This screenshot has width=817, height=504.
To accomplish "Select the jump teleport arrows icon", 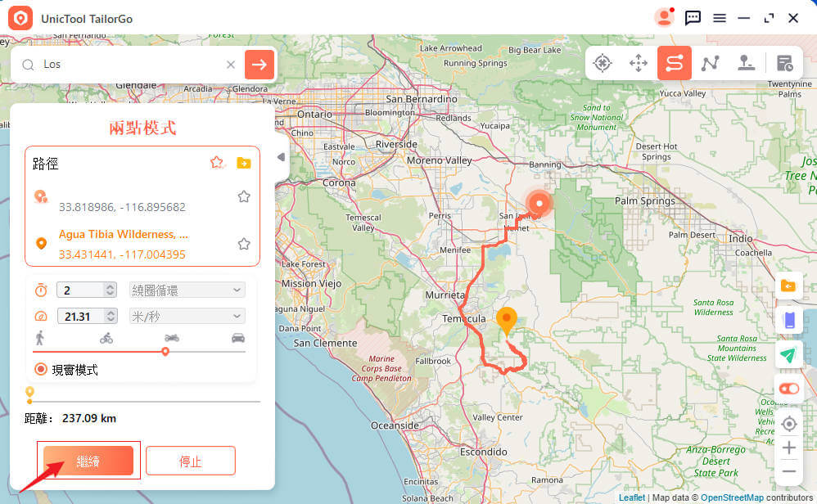I will coord(639,63).
